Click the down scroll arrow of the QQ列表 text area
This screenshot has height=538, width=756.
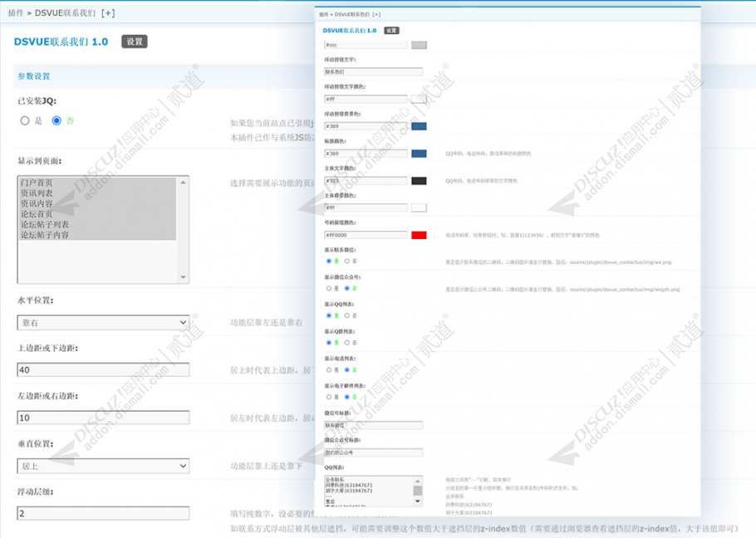click(x=418, y=501)
